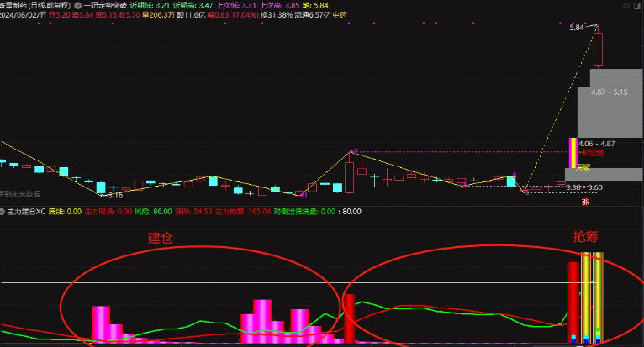Click the 风险: 86.00 value

point(153,212)
